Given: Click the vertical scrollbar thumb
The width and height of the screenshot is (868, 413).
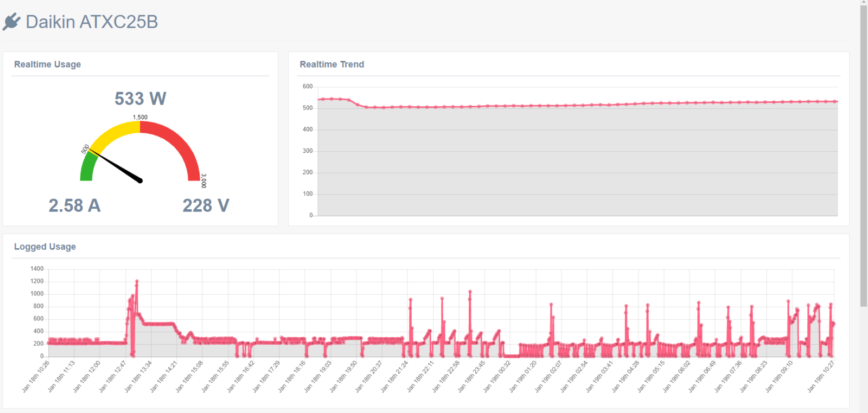Looking at the screenshot, I should point(864,156).
